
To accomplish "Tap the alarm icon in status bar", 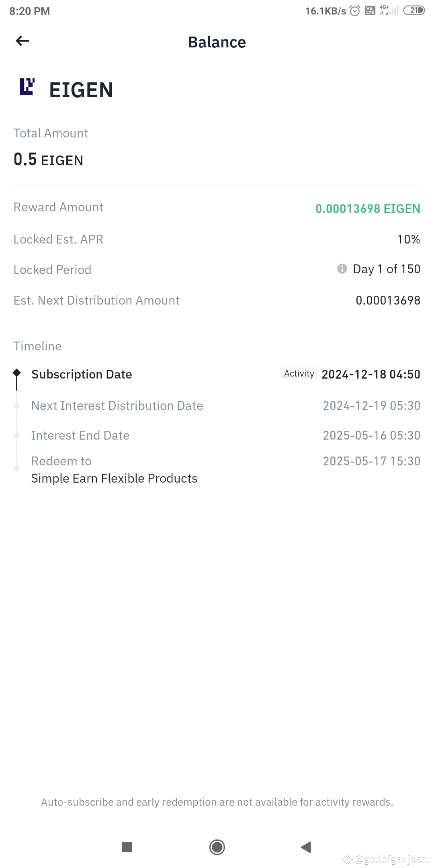I will tap(355, 11).
